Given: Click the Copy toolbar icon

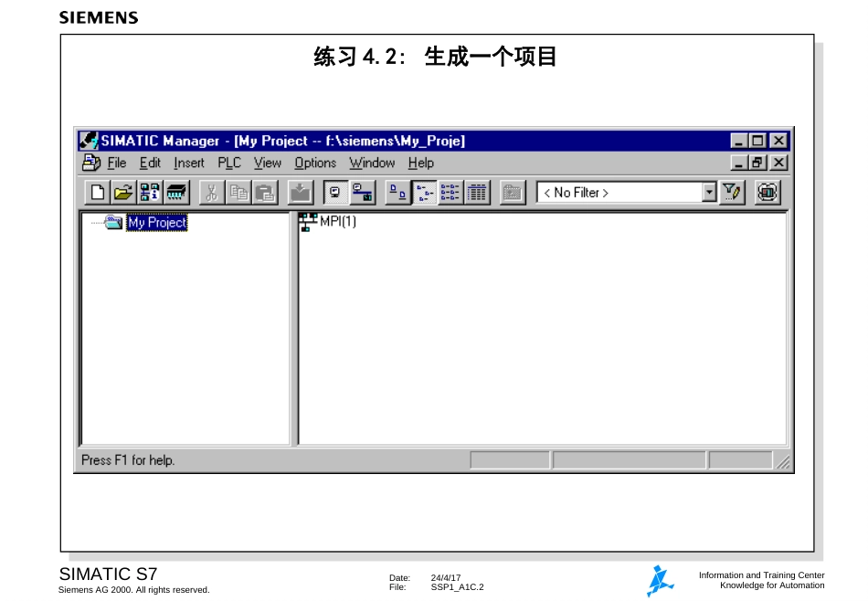Looking at the screenshot, I should tap(238, 193).
